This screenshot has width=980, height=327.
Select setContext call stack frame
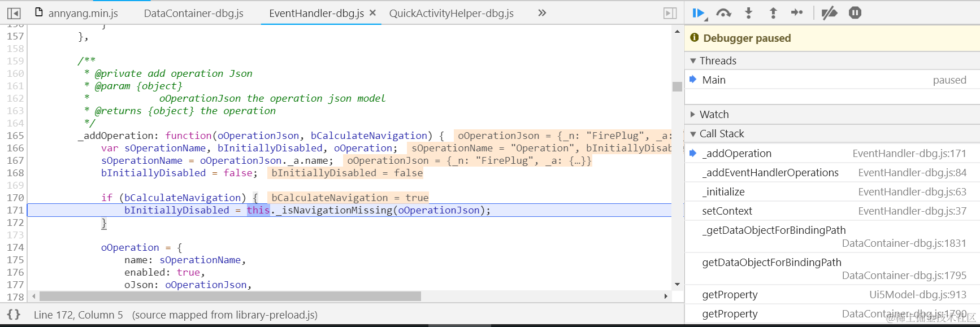coord(832,211)
